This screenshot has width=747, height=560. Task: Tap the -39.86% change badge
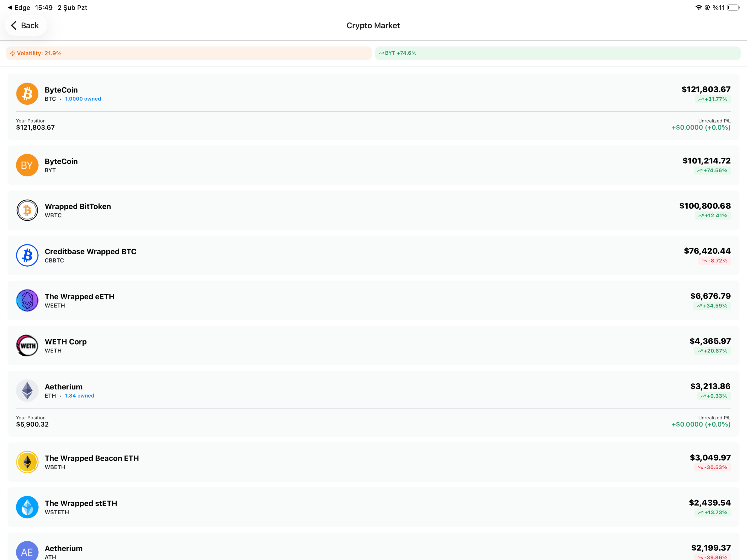tap(713, 557)
